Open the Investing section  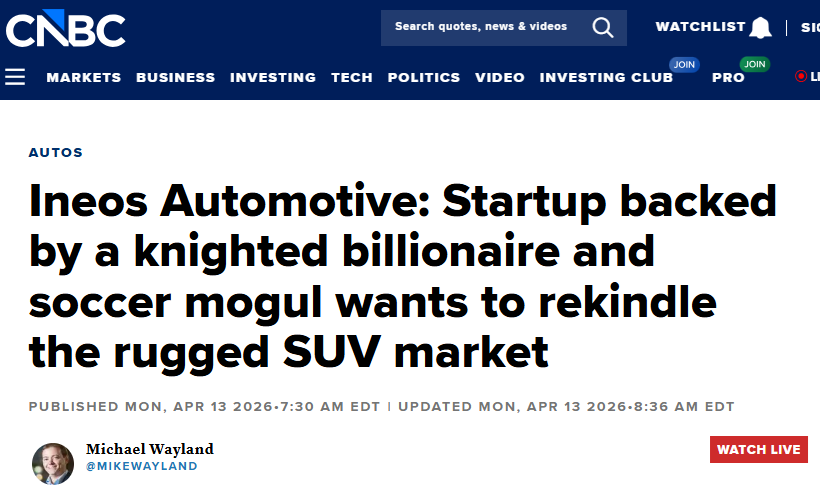point(273,77)
